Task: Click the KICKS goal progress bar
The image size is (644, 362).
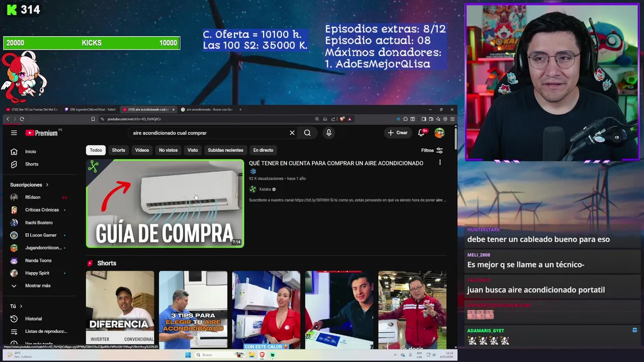Action: [92, 43]
